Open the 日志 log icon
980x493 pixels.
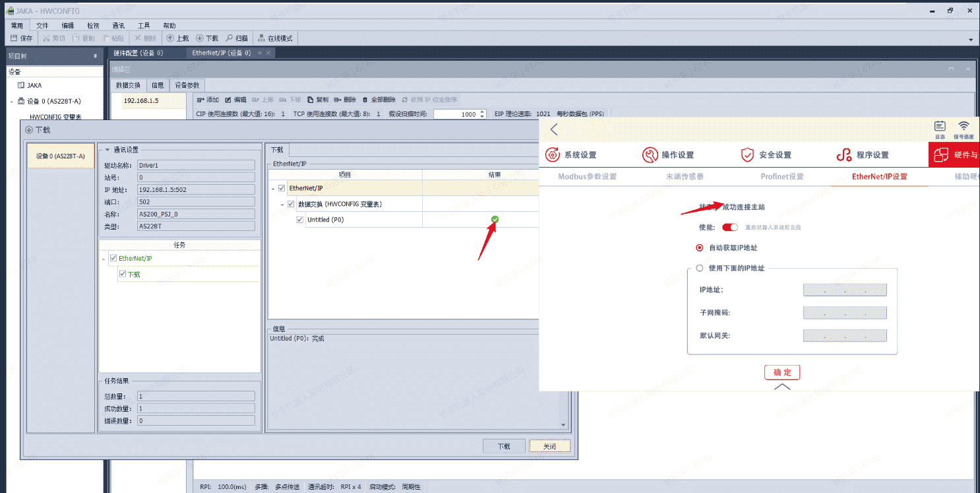(x=940, y=127)
